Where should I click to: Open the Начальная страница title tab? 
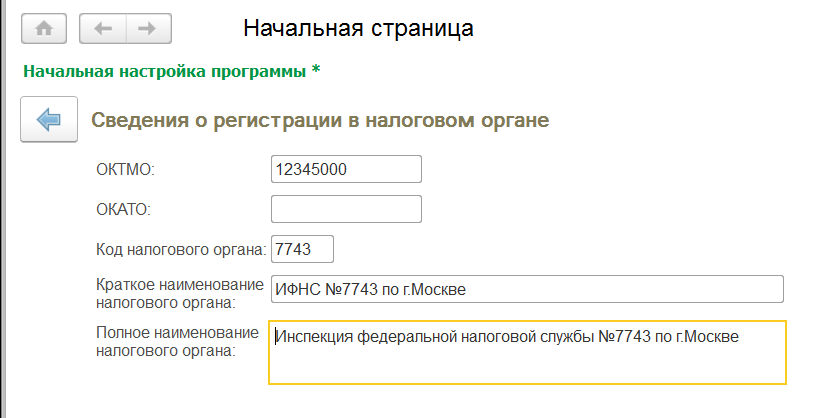click(x=358, y=28)
